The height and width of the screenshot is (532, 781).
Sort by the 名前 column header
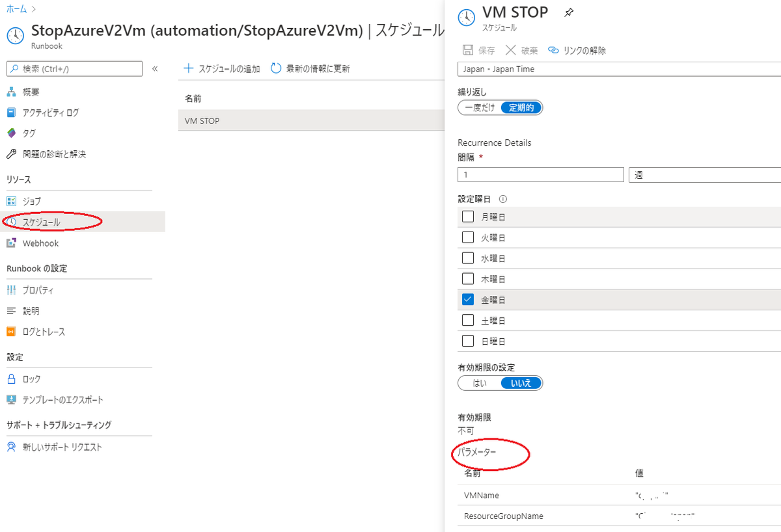coord(193,99)
